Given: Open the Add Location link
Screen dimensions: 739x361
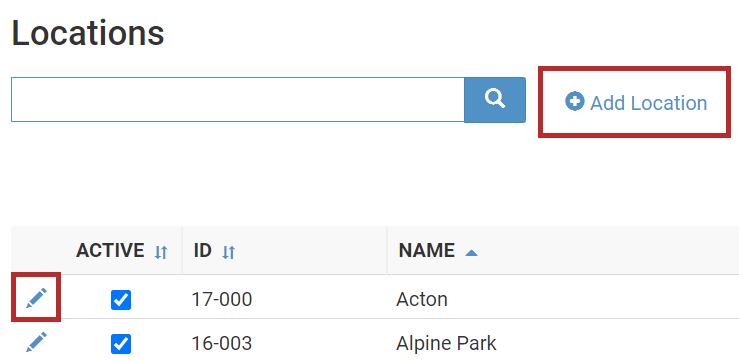Looking at the screenshot, I should pyautogui.click(x=636, y=103).
